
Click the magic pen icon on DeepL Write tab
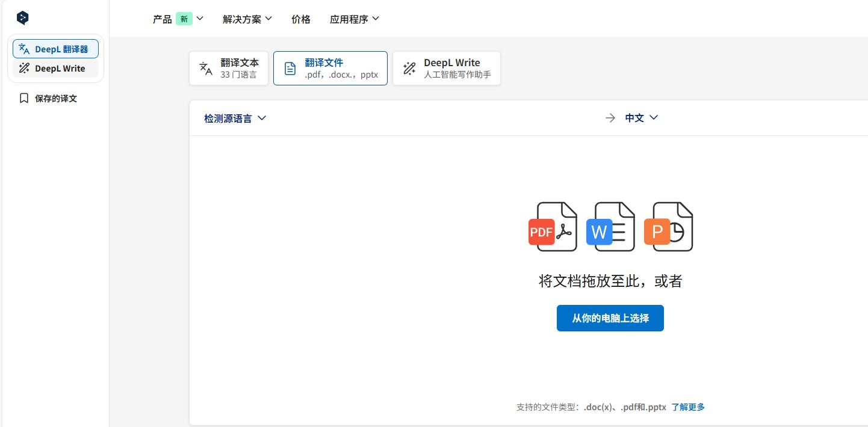tap(409, 69)
